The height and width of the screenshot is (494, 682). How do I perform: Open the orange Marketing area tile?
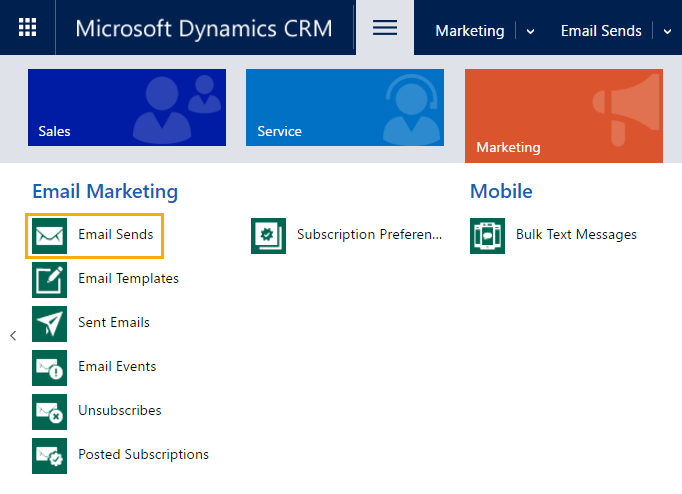pos(563,115)
